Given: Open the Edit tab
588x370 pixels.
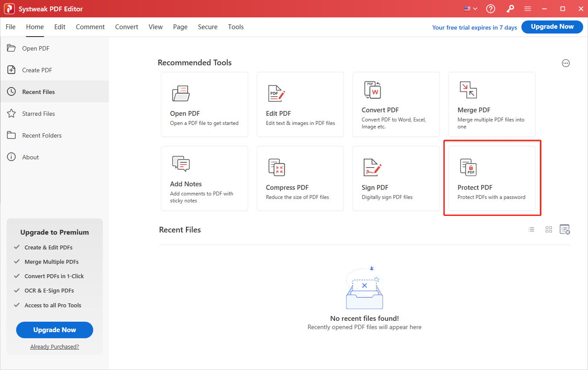Looking at the screenshot, I should [60, 27].
